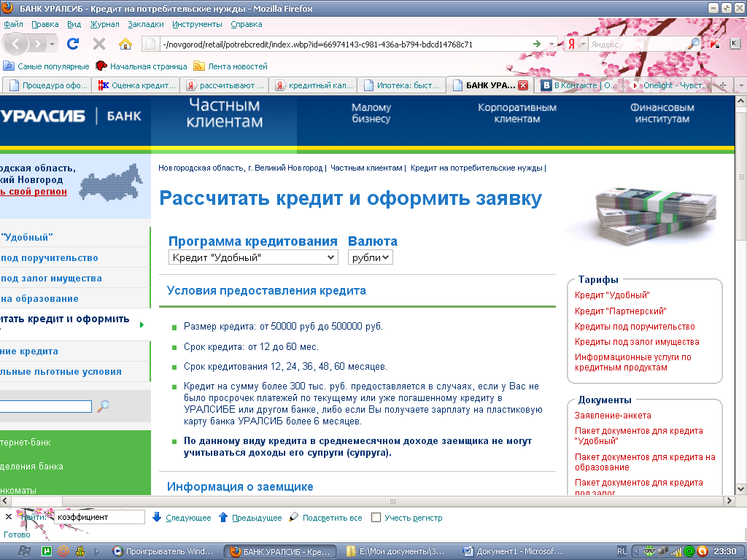Click под поручительство in left menu
This screenshot has height=560, width=747.
pyautogui.click(x=49, y=257)
